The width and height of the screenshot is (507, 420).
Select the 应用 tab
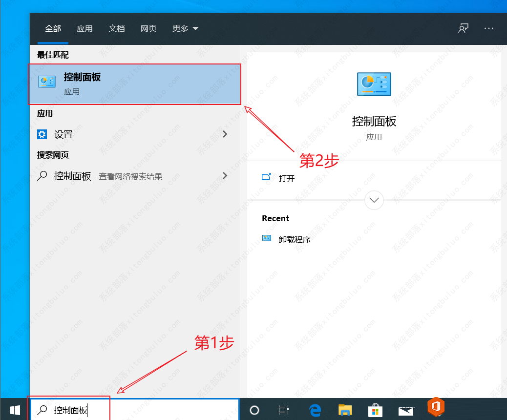pyautogui.click(x=85, y=29)
